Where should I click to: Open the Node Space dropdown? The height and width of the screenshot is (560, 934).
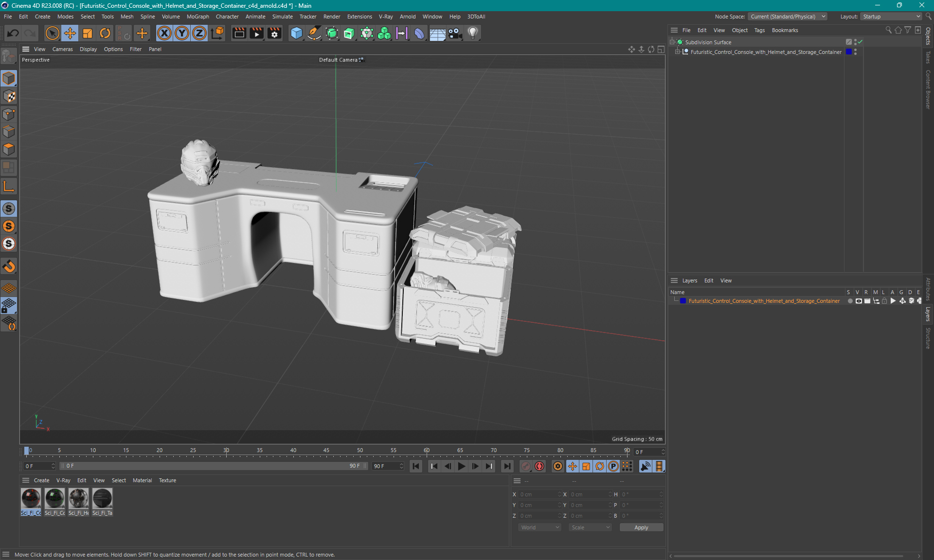coord(787,17)
